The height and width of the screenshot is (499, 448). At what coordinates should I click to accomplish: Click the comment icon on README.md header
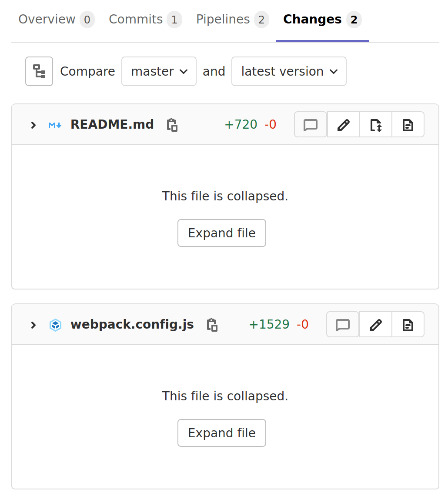[310, 125]
